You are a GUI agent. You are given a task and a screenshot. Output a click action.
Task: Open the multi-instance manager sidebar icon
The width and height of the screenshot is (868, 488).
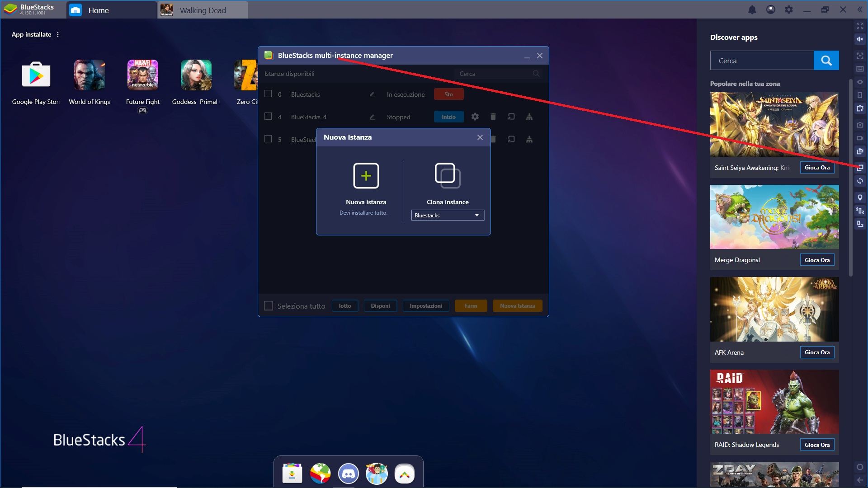860,168
